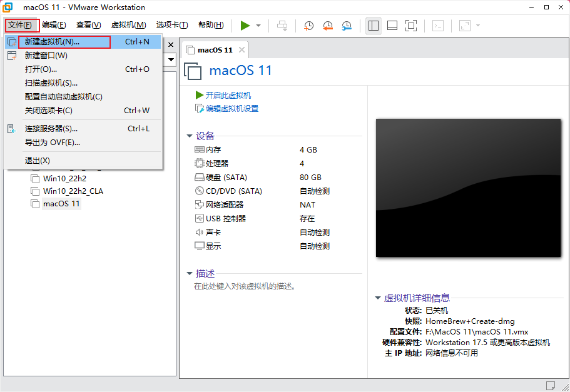Click the description text field placeholder
Screen dimensions: 570x392
244,286
